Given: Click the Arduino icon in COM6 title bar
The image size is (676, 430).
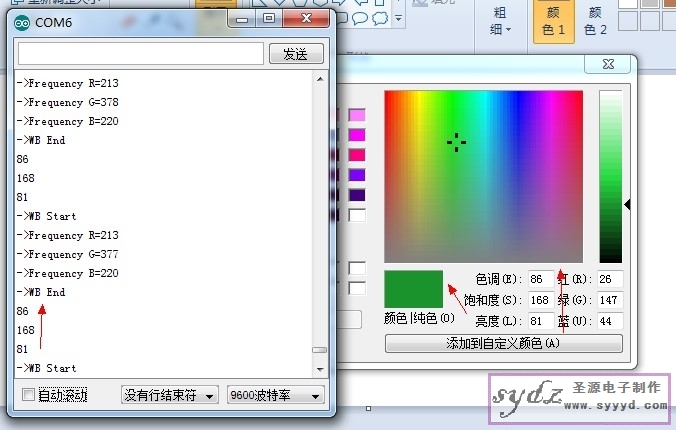Looking at the screenshot, I should (22, 22).
